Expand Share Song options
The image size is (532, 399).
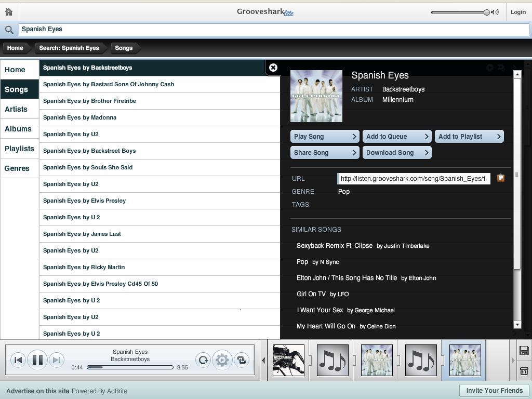[325, 152]
